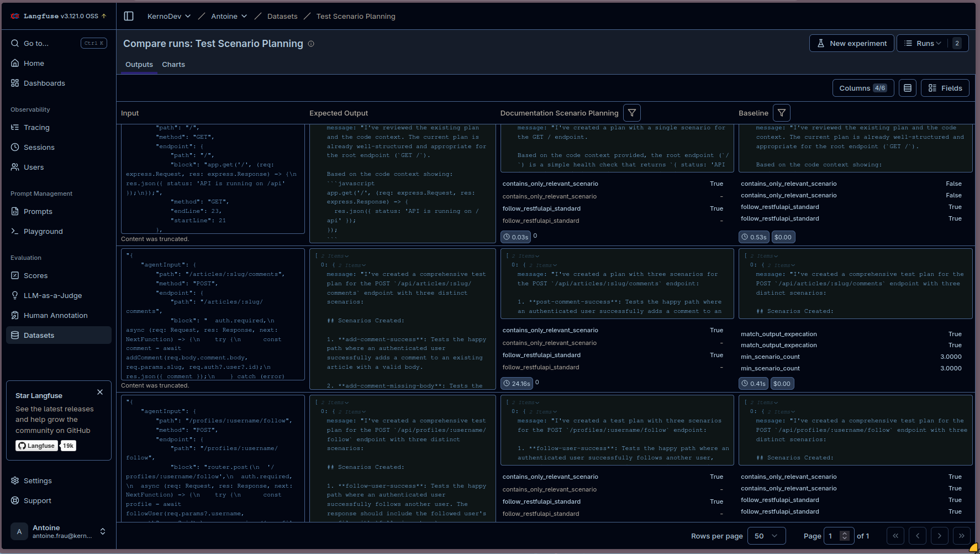Expand the Antoine user account menu

(x=58, y=531)
